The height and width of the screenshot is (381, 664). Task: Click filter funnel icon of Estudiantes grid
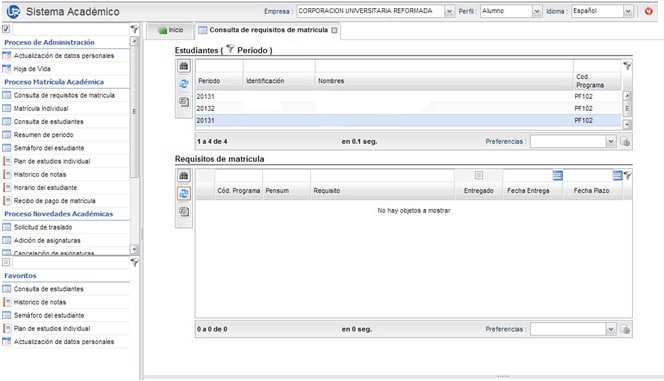pos(627,66)
